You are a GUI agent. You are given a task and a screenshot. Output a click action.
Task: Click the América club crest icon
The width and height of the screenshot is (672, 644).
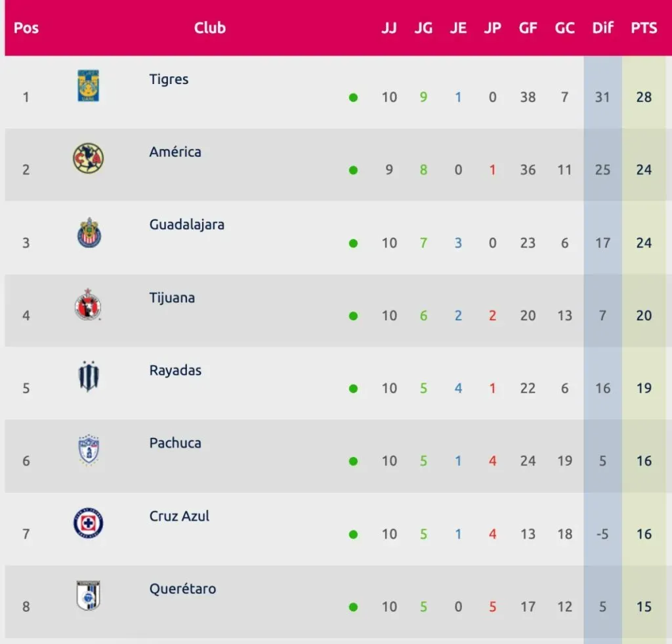pyautogui.click(x=89, y=159)
